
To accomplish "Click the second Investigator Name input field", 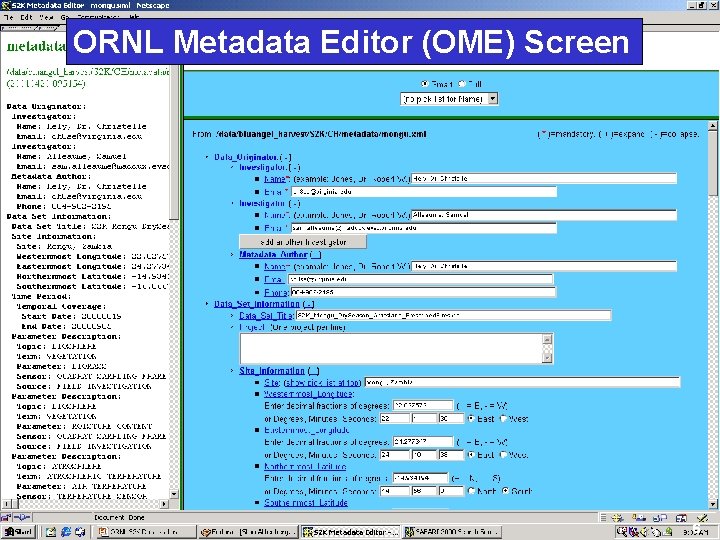I will pyautogui.click(x=544, y=214).
